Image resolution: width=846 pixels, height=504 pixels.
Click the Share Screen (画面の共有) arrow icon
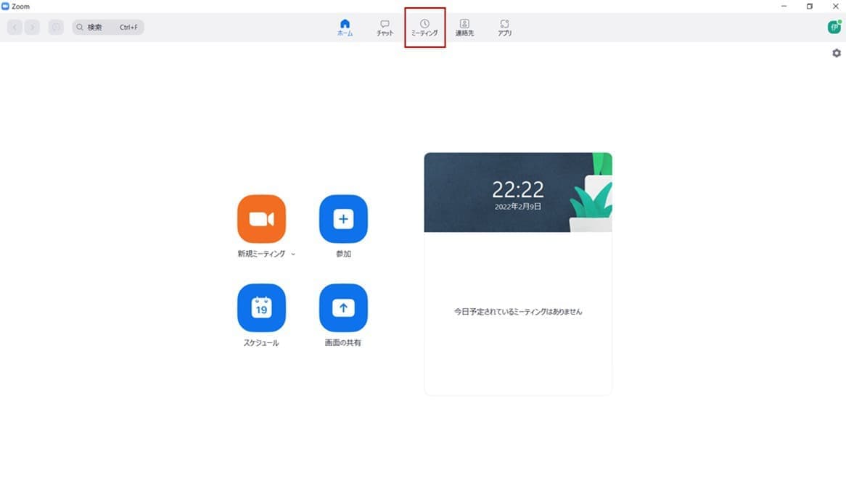coord(343,308)
